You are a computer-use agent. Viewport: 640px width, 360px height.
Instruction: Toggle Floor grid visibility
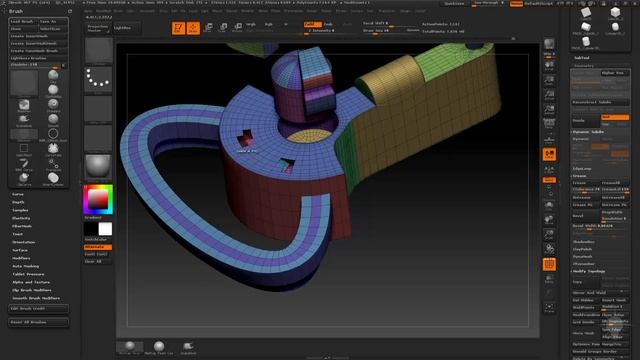(x=549, y=140)
